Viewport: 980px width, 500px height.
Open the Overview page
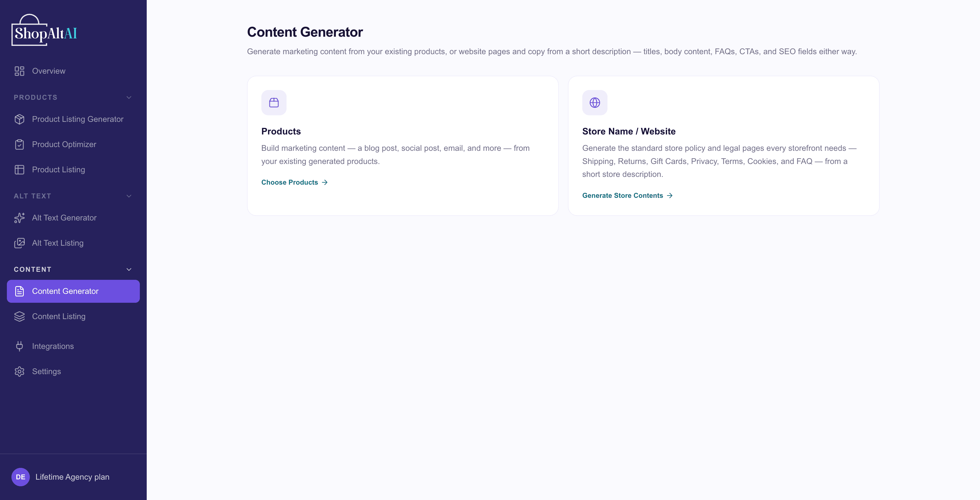73,71
